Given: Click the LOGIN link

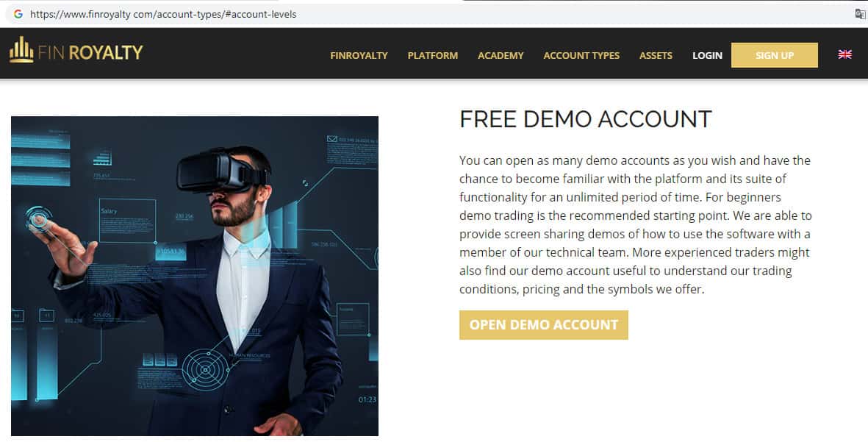Looking at the screenshot, I should point(707,55).
